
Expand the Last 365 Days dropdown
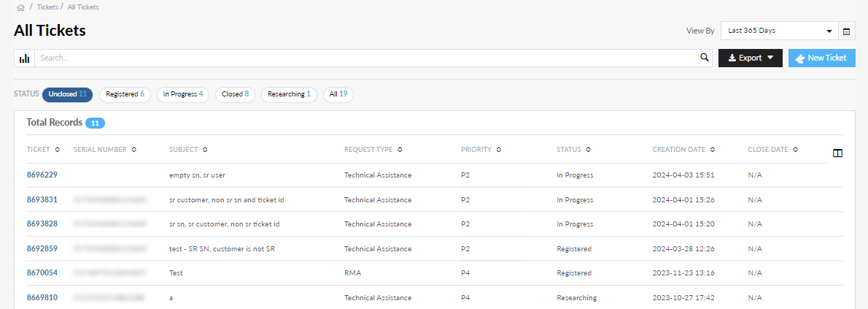[779, 31]
